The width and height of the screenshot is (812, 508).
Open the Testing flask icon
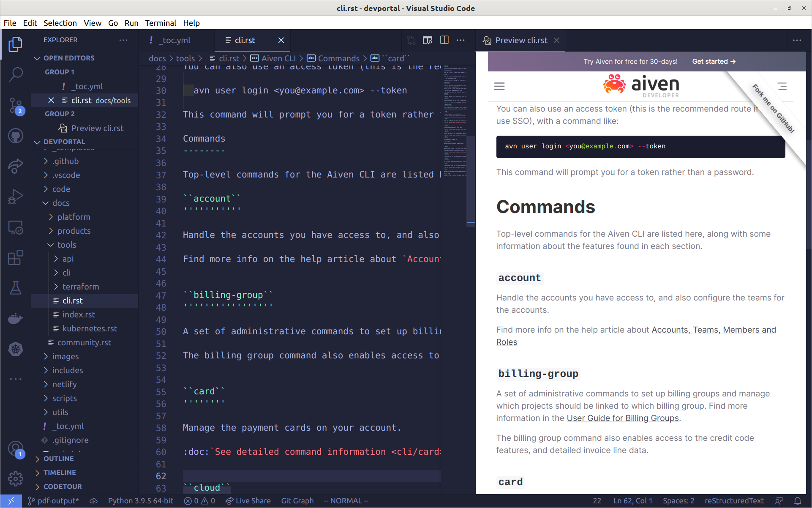[16, 288]
